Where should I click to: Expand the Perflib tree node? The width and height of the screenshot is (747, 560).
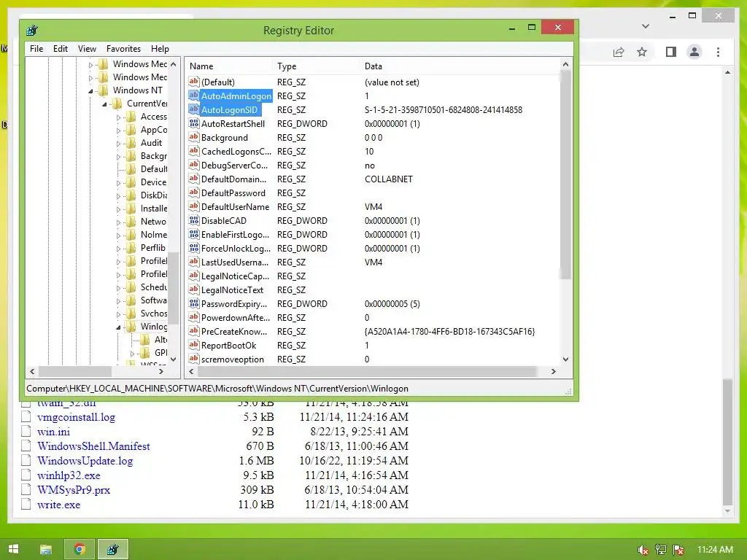click(119, 249)
